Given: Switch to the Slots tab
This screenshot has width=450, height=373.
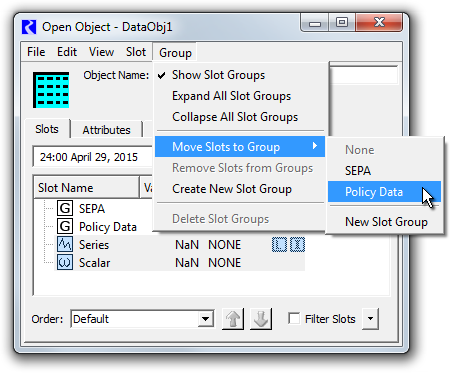Looking at the screenshot, I should pos(47,129).
